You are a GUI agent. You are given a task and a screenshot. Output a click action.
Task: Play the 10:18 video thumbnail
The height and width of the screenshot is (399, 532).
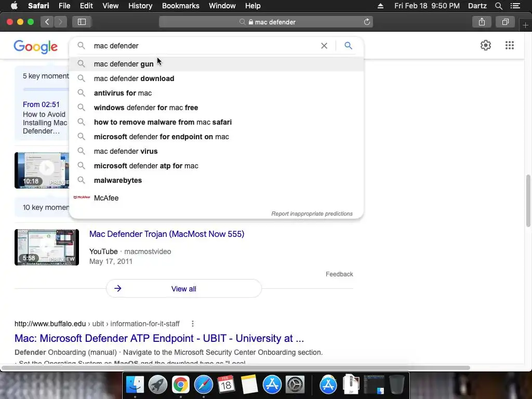point(42,170)
